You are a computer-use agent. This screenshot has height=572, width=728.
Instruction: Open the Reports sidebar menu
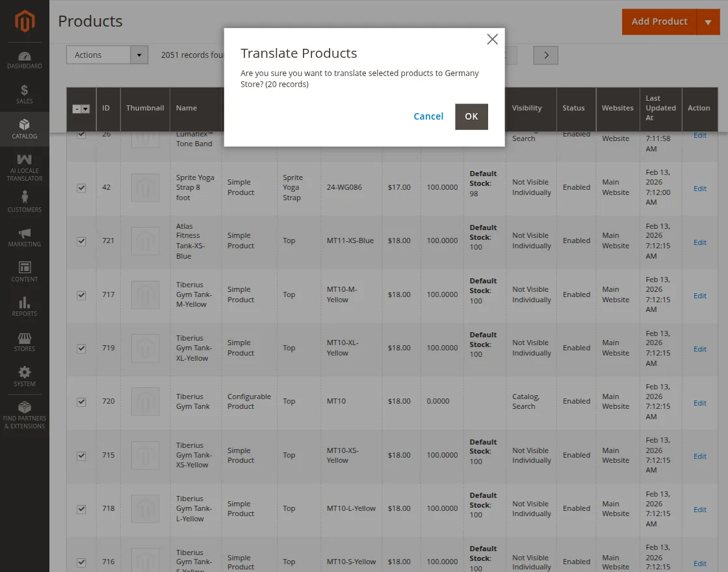tap(25, 306)
